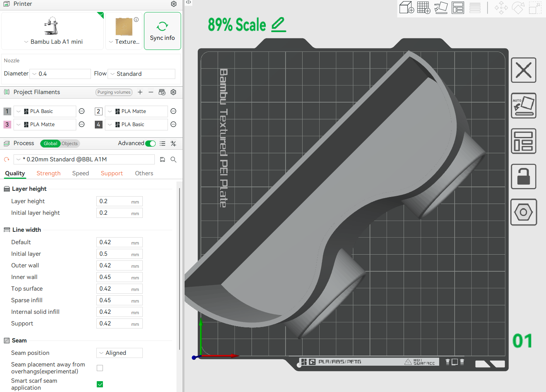Click the disabled layers toolbar icon
Viewport: 546px width, 392px height.
click(x=475, y=8)
